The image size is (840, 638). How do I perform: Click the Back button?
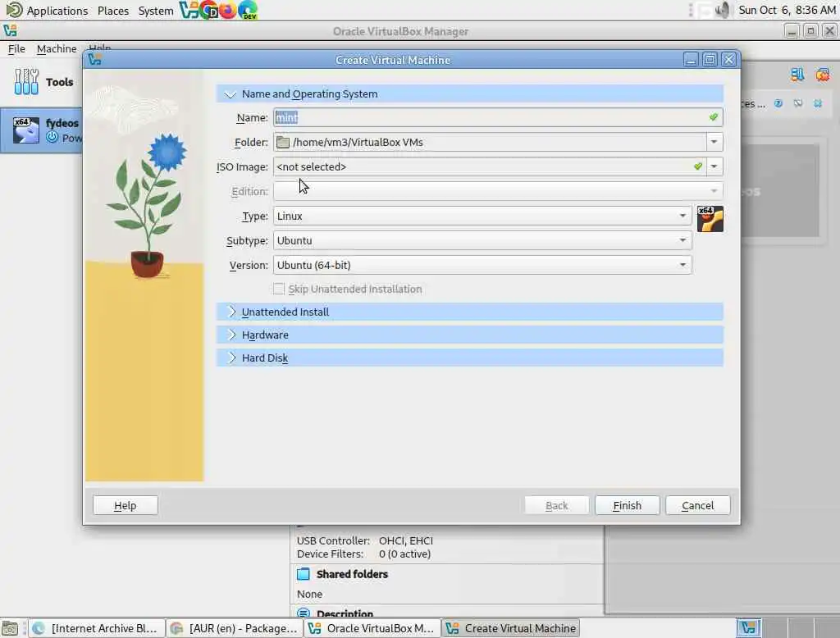[557, 505]
